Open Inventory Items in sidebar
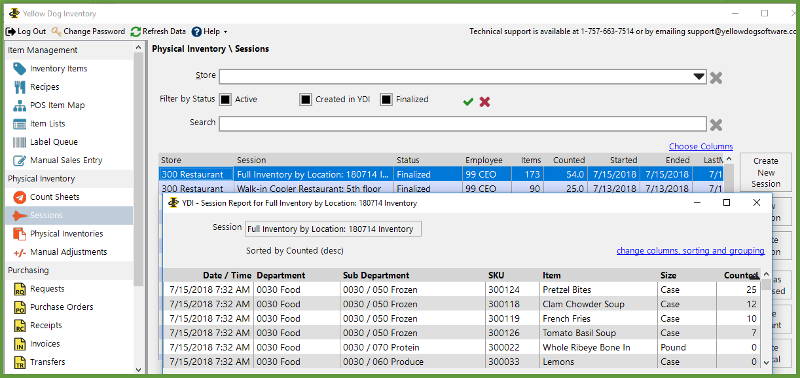The width and height of the screenshot is (800, 378). tap(59, 68)
